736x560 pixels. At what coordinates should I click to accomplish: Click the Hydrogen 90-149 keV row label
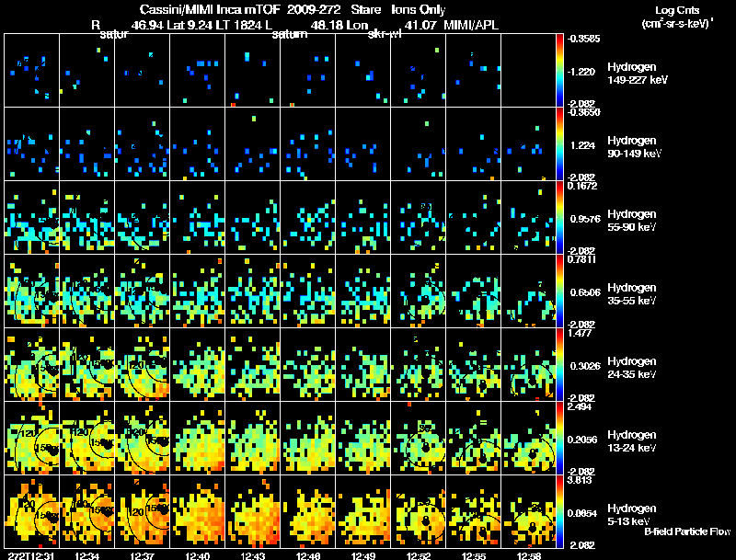(635, 147)
